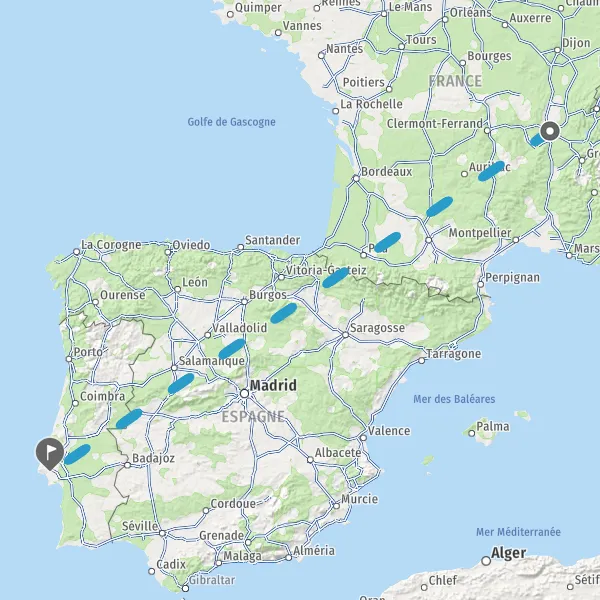
Task: Click the route segment near Vitoria-Gasteiz
Action: click(336, 277)
